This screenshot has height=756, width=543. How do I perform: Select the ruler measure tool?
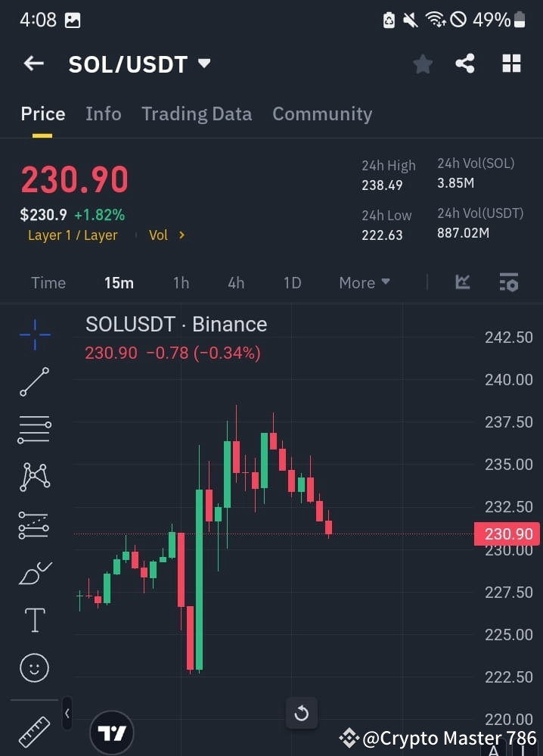[x=33, y=731]
